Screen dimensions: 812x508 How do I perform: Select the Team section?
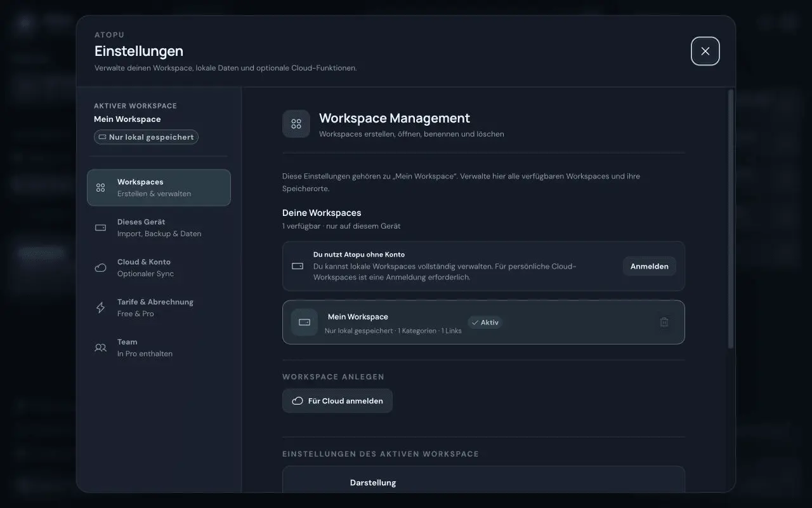159,347
